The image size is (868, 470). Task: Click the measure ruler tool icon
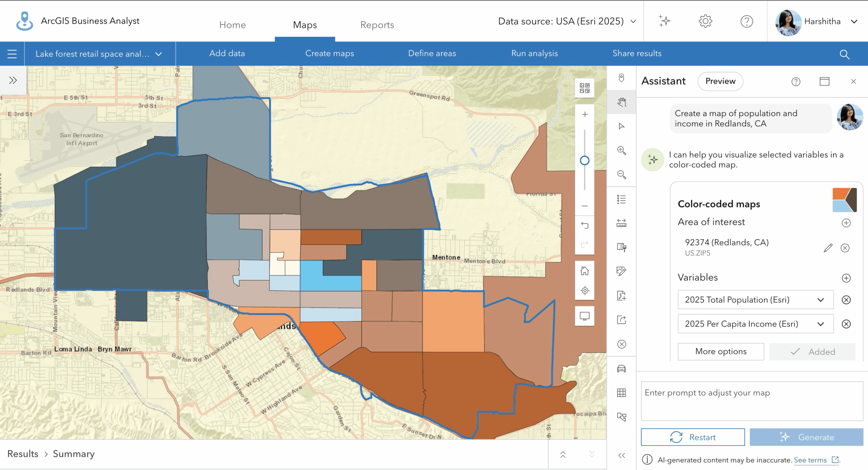(x=621, y=223)
